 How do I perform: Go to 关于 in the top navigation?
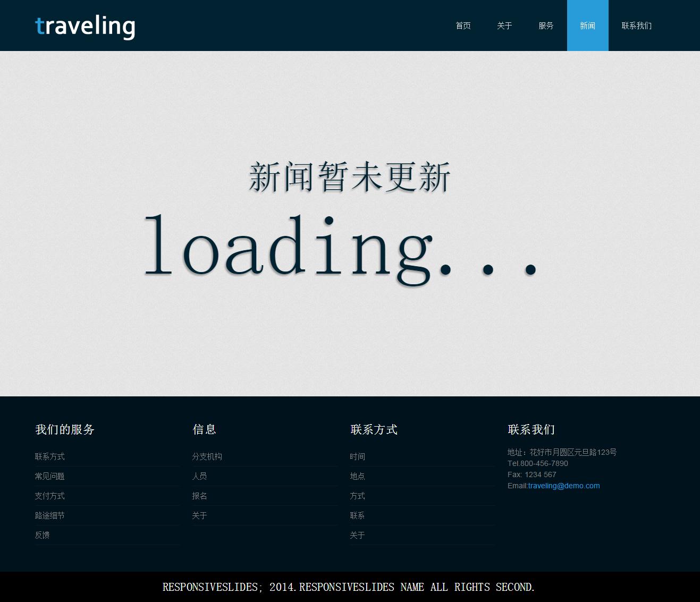point(504,26)
